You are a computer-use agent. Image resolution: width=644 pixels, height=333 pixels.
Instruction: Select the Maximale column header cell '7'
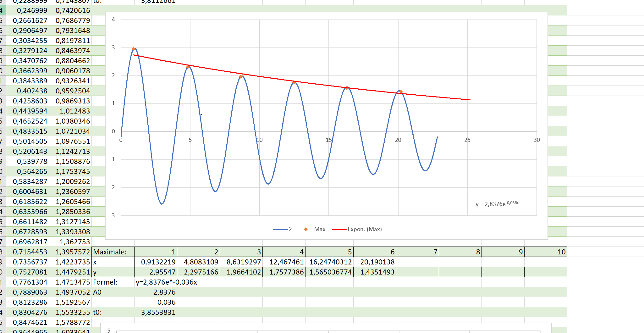tap(417, 252)
